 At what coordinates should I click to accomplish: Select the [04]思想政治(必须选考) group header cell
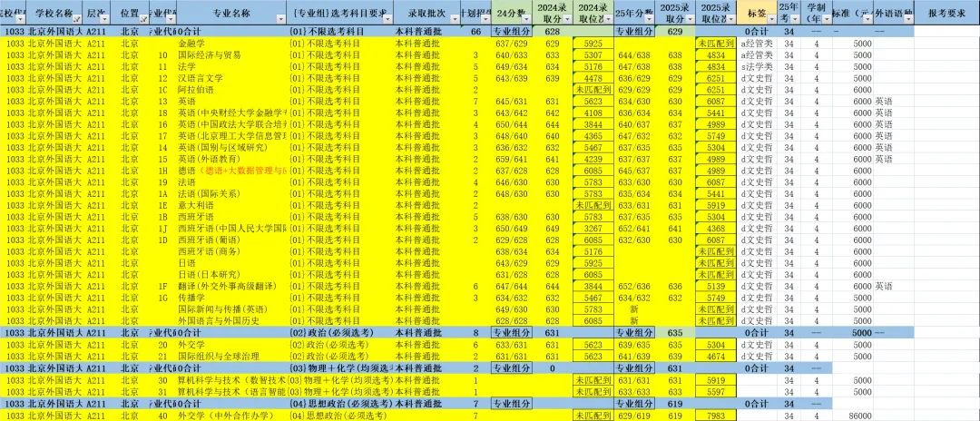340,404
